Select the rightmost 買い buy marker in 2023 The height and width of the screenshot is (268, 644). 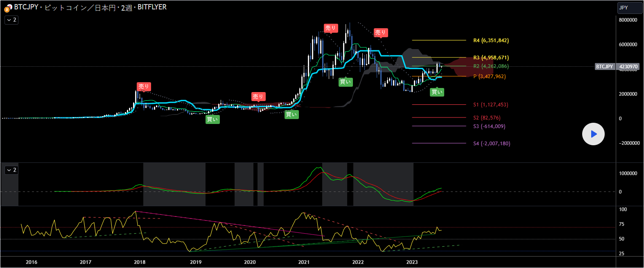437,92
